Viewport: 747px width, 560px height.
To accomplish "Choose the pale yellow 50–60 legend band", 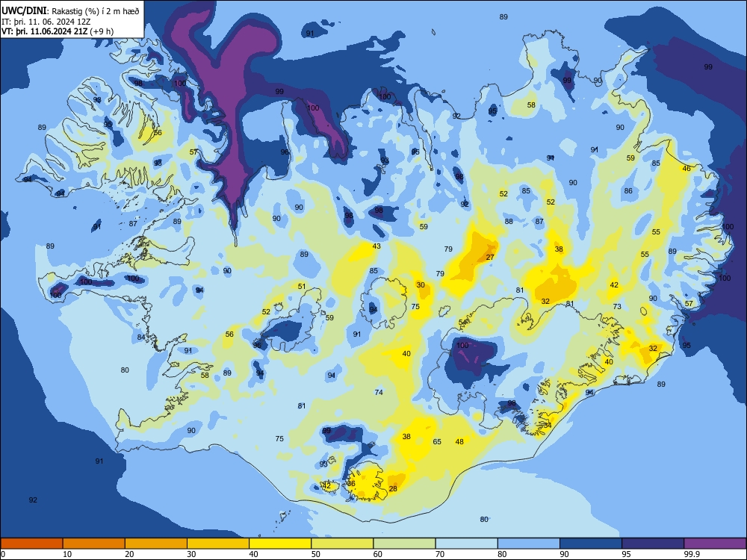I will pos(342,544).
